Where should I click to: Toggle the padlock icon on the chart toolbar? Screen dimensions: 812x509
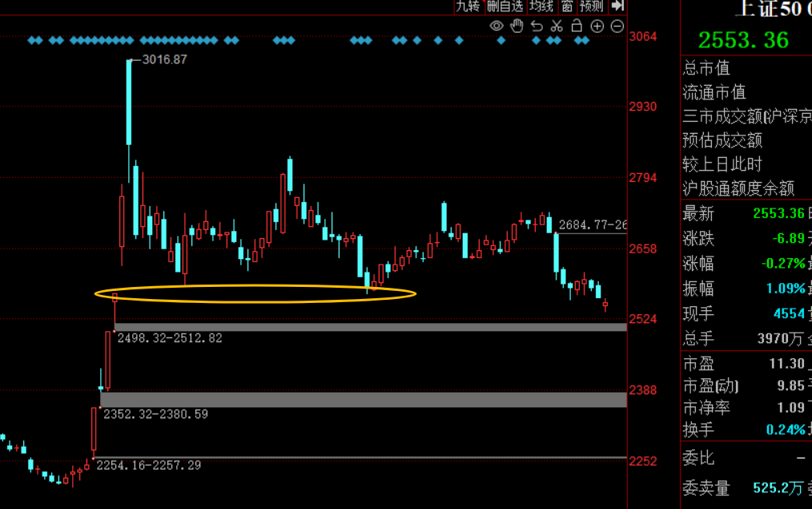(x=577, y=26)
